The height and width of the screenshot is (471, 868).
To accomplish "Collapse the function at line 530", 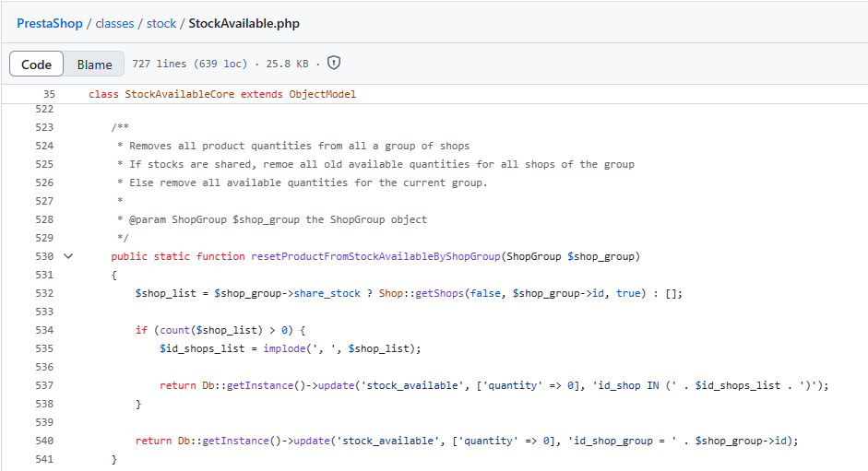I will point(67,256).
